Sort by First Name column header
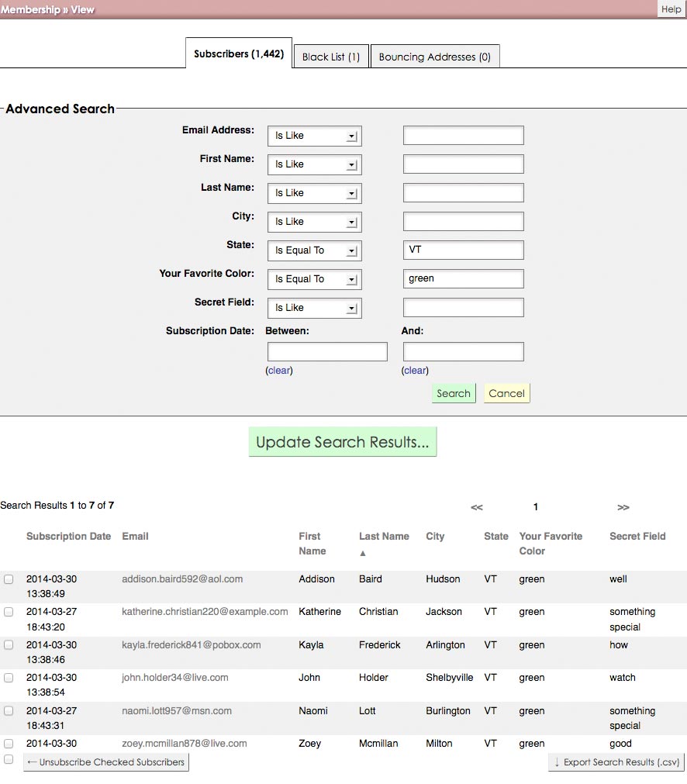Viewport: 687px width, 784px height. pos(312,544)
